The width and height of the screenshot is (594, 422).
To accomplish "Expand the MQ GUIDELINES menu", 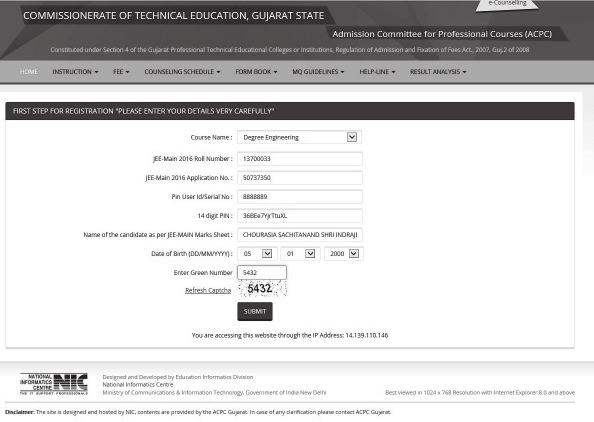I will pyautogui.click(x=318, y=72).
